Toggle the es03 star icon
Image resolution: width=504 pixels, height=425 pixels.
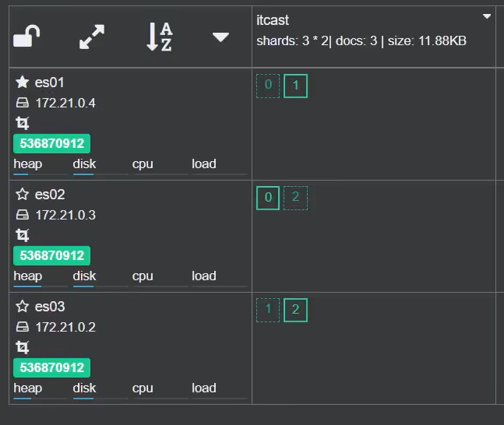coord(23,307)
